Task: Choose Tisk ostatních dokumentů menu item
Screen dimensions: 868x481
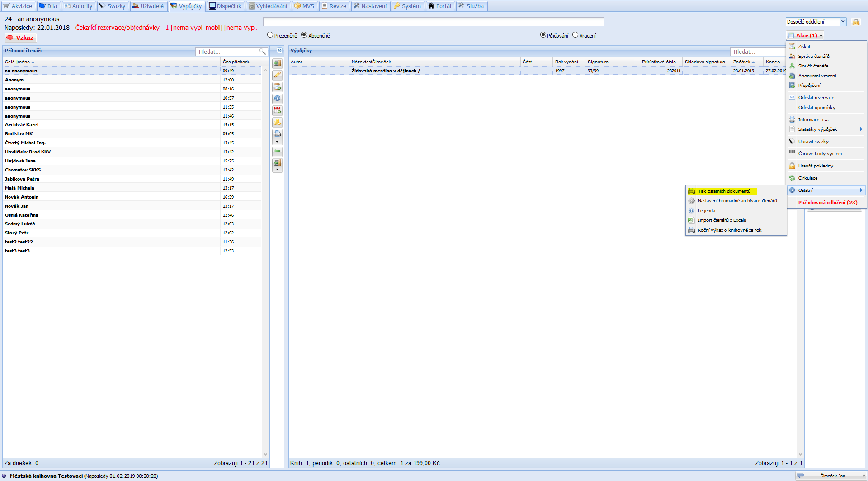Action: click(724, 191)
